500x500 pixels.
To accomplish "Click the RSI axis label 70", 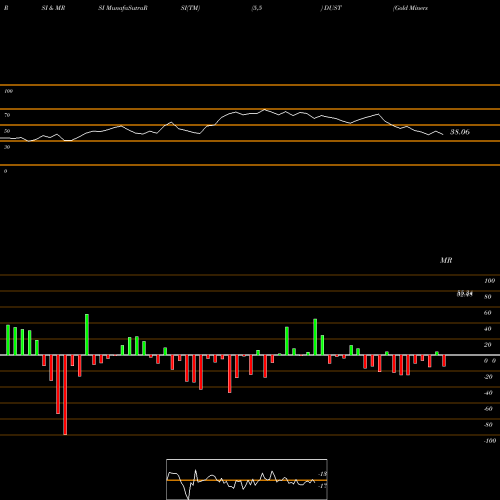I will pos(7,115).
